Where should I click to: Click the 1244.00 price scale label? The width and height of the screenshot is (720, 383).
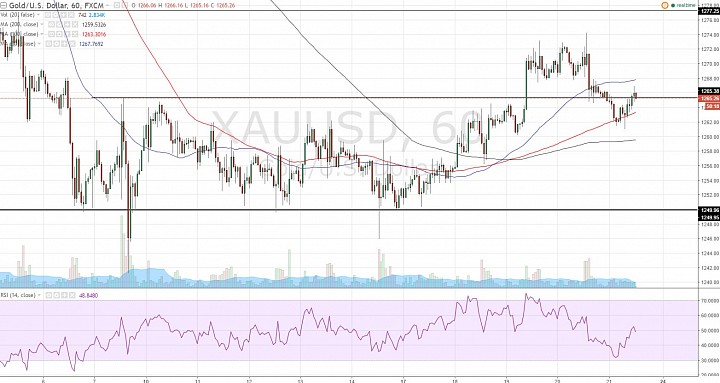click(x=709, y=253)
